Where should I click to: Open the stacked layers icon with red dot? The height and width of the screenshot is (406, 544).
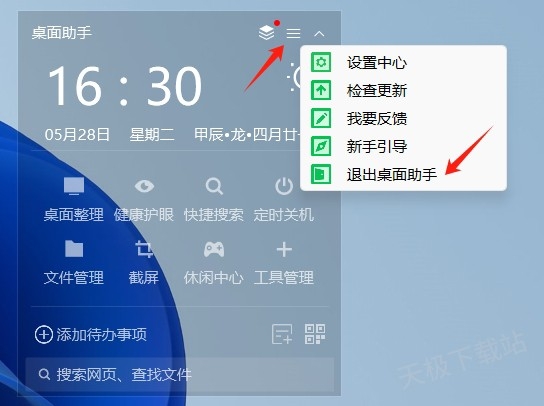tap(266, 33)
